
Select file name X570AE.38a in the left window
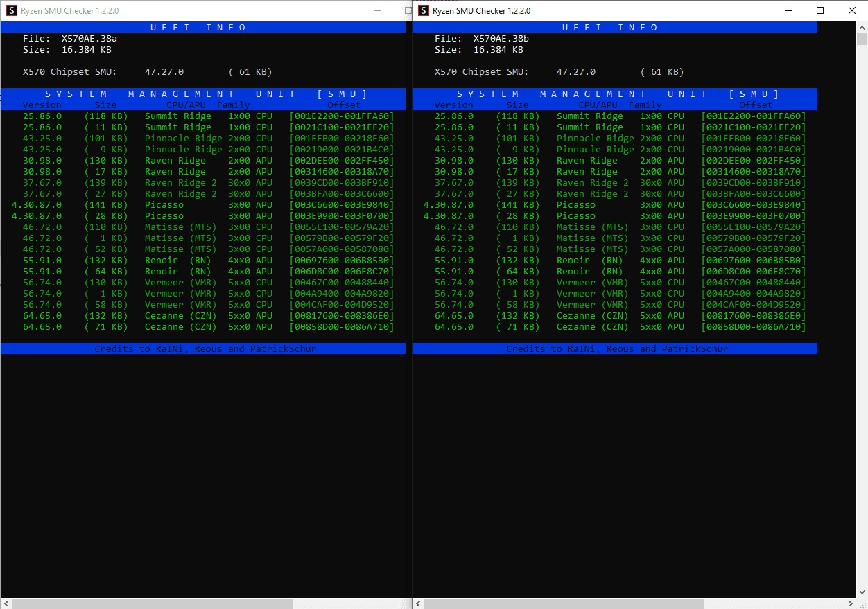[89, 39]
